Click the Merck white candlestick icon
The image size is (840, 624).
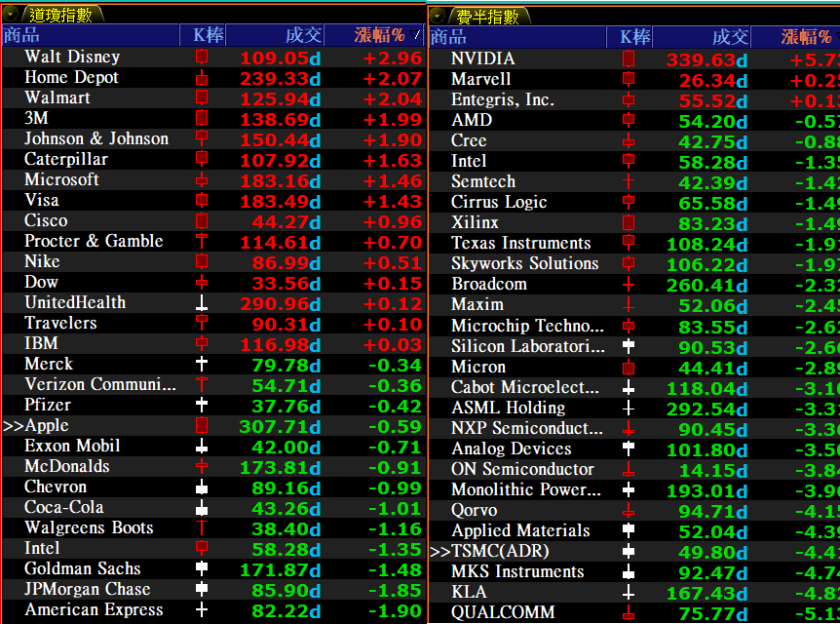202,364
